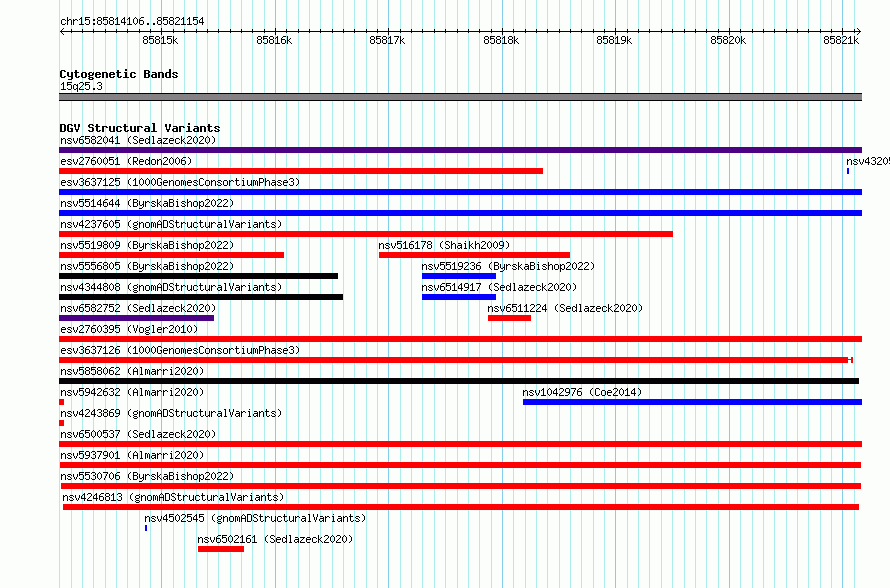Click the gray 15q25.3 cytogenetic band bar
Viewport: 890px width, 588px height.
[x=460, y=97]
